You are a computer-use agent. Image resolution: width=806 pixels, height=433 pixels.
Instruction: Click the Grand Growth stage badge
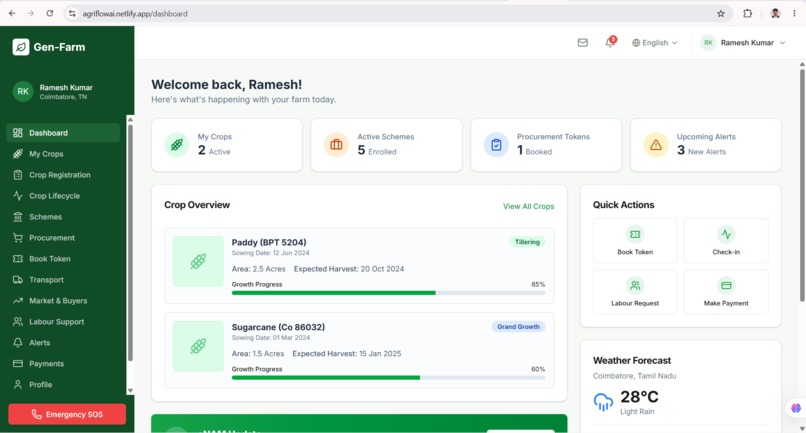[x=518, y=327]
